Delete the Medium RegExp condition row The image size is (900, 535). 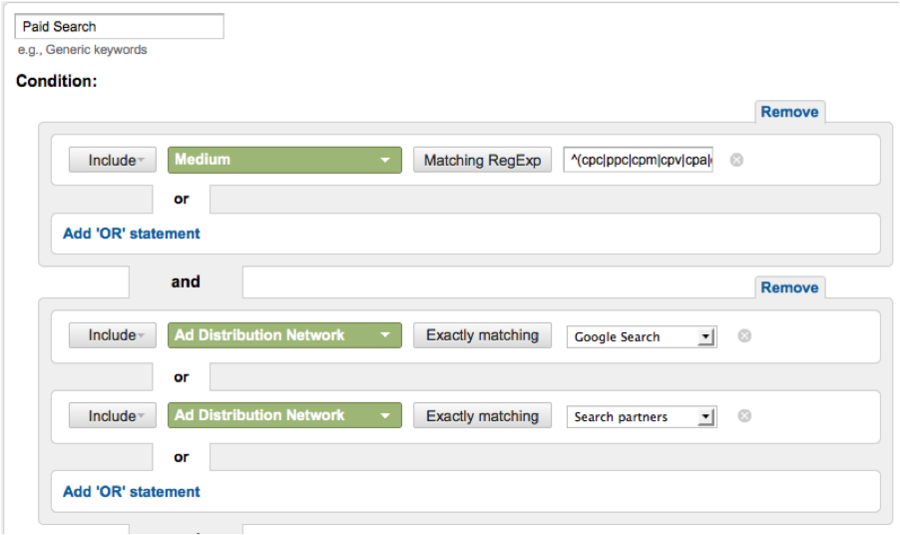pos(737,160)
